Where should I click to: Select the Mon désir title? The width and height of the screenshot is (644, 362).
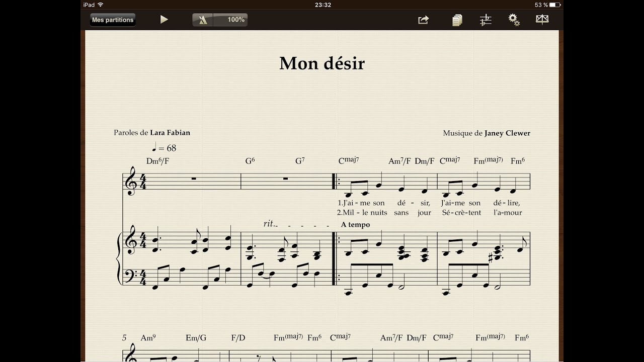(x=322, y=63)
